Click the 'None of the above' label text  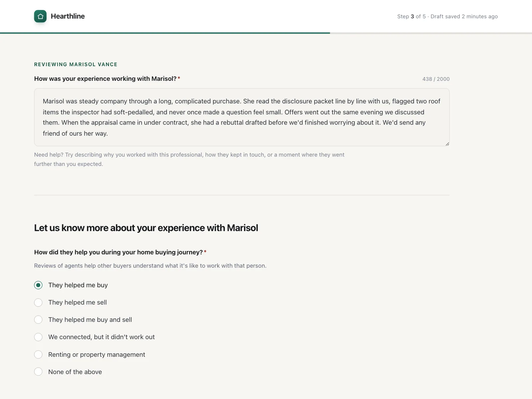coord(75,372)
